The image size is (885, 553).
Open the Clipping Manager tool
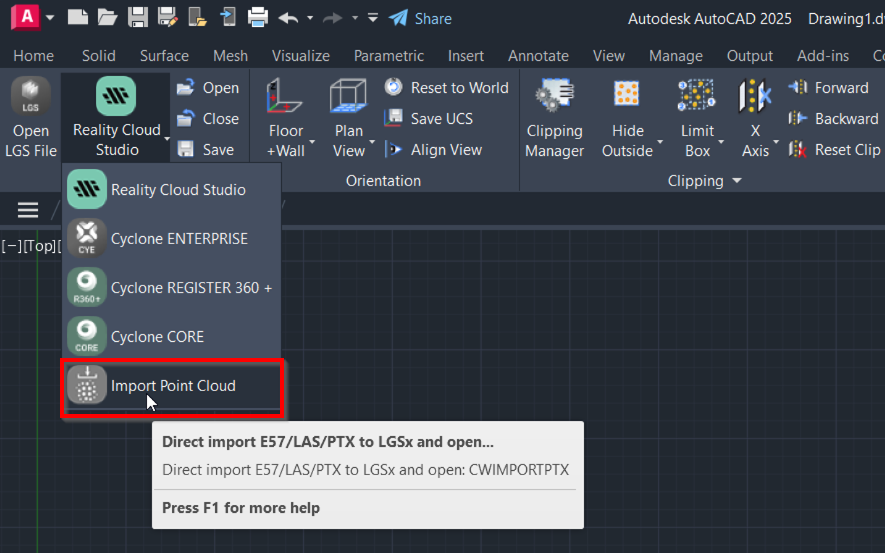coord(554,118)
